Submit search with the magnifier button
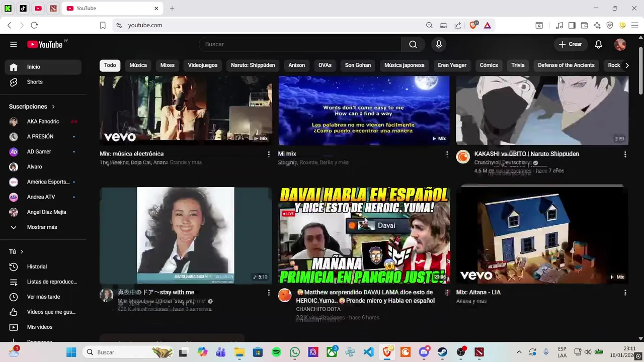The height and width of the screenshot is (362, 644). 413,44
